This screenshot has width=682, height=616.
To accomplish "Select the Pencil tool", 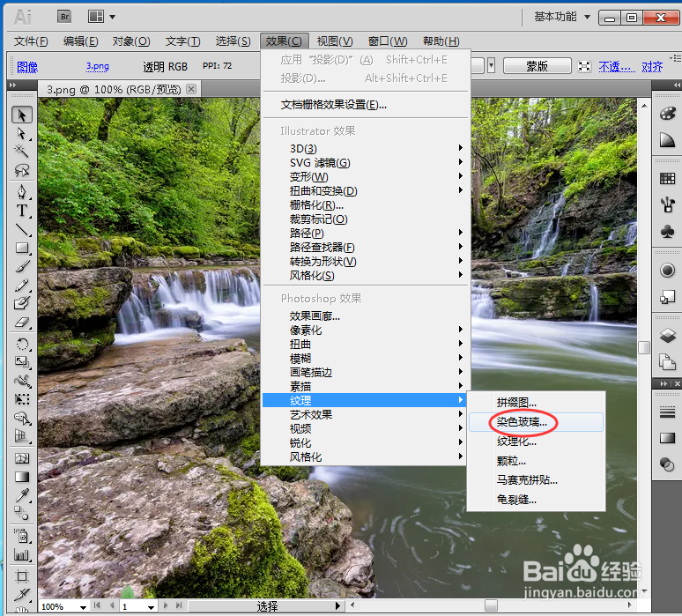I will click(22, 286).
